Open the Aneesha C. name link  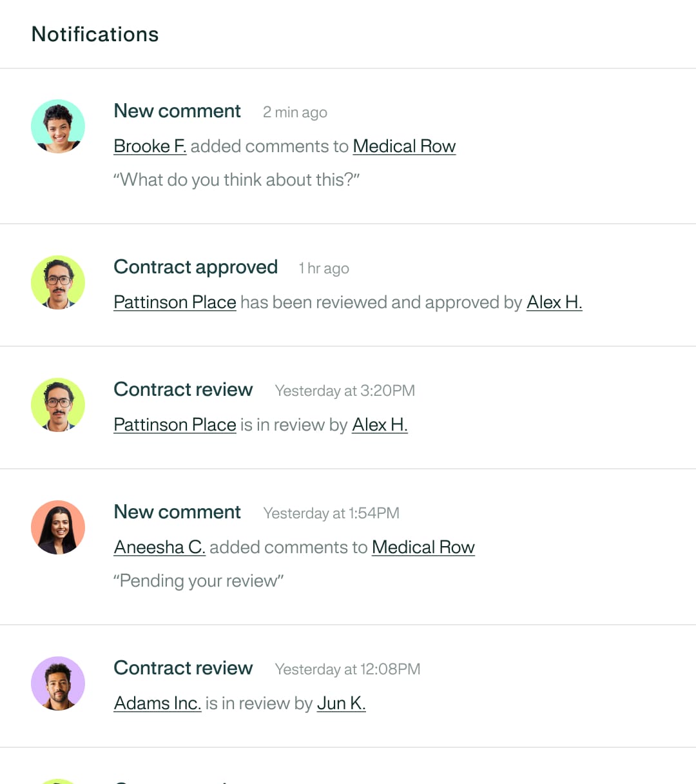pyautogui.click(x=159, y=547)
